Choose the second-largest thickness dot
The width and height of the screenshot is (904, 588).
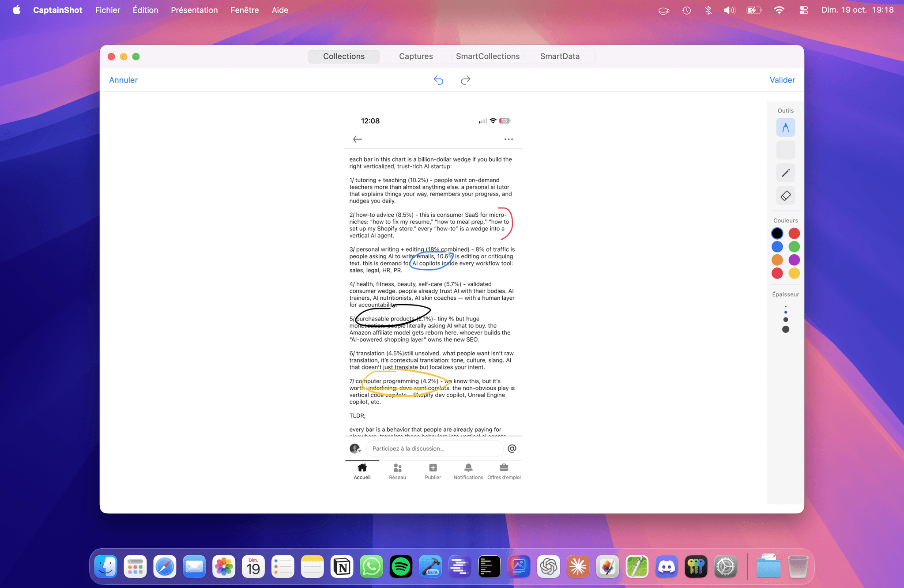tap(785, 320)
